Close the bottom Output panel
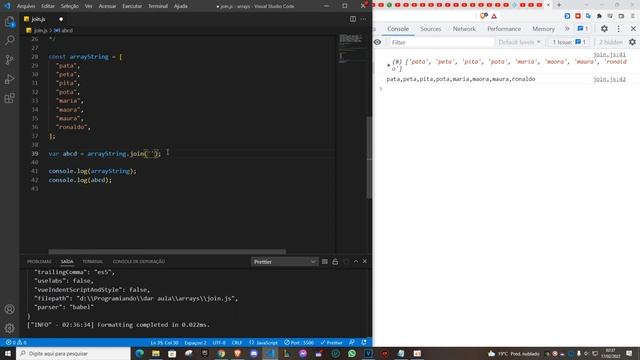This screenshot has height=360, width=640. (x=365, y=262)
